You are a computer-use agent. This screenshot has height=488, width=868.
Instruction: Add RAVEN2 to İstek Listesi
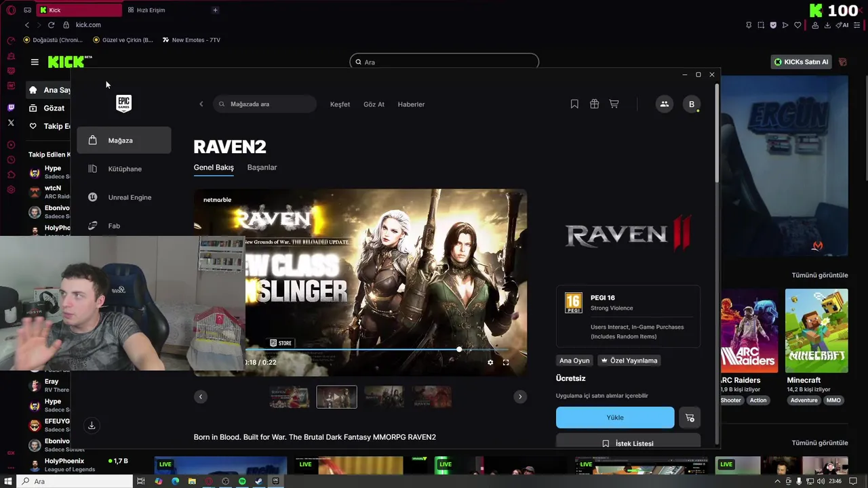pos(628,441)
